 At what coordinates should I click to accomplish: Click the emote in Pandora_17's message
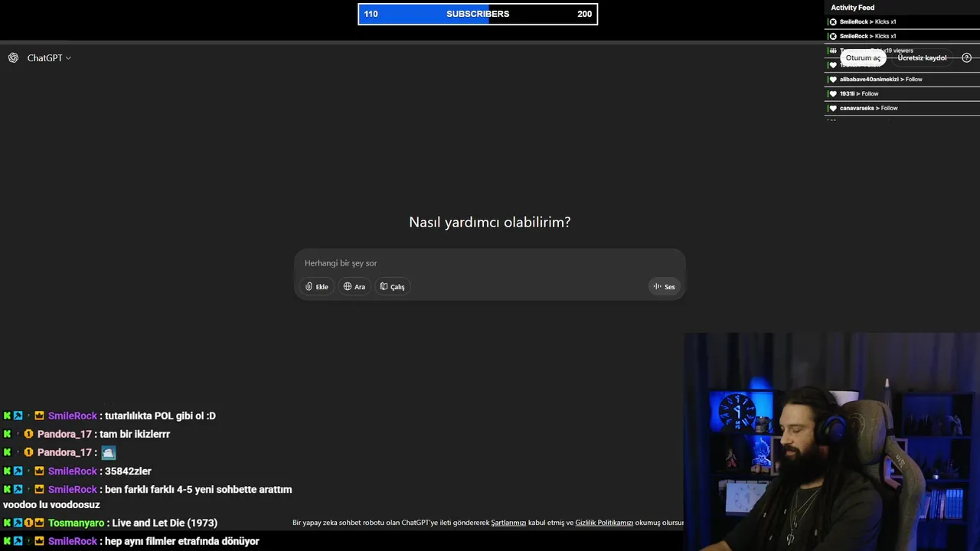(x=109, y=453)
